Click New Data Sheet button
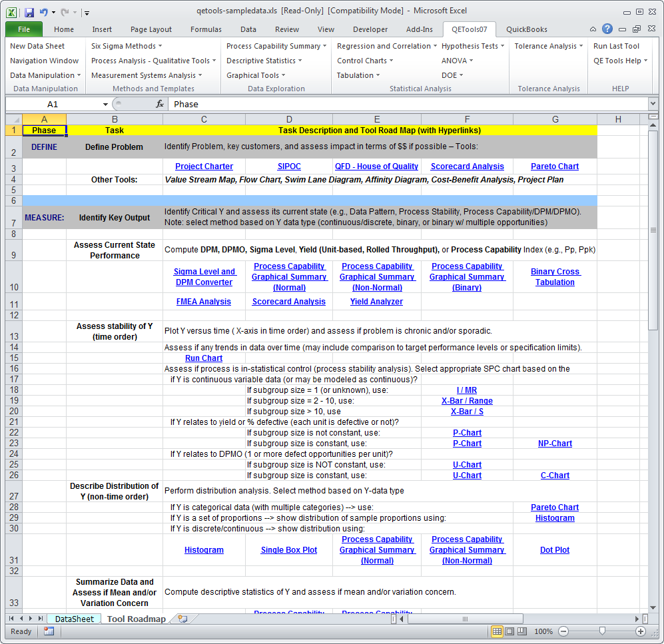664x644 pixels. coord(37,46)
